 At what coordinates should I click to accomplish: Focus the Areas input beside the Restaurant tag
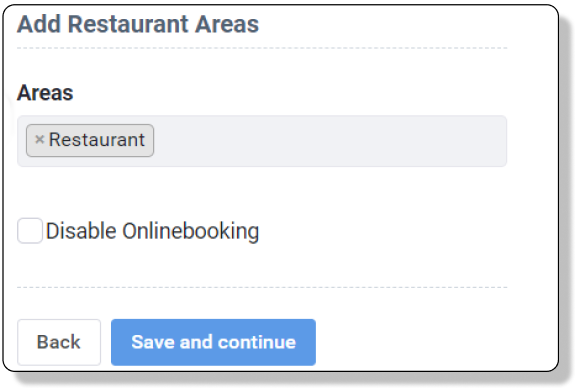point(330,141)
